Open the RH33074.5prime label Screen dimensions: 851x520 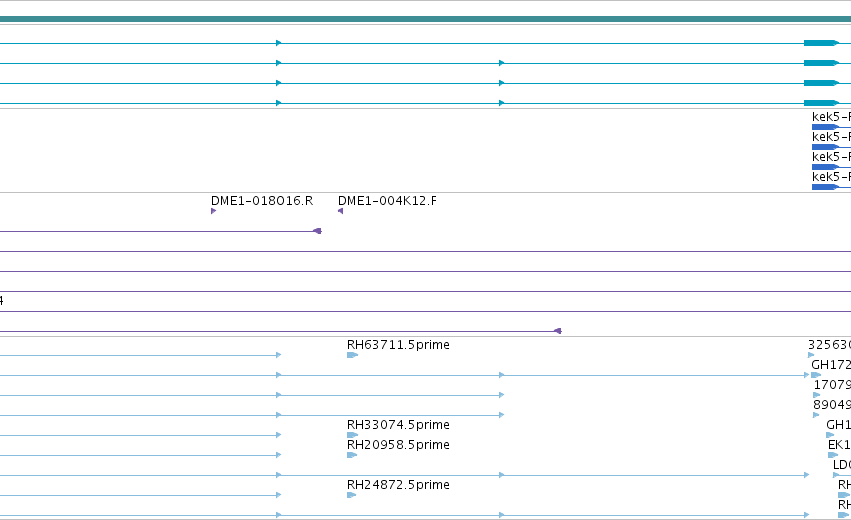pos(398,424)
